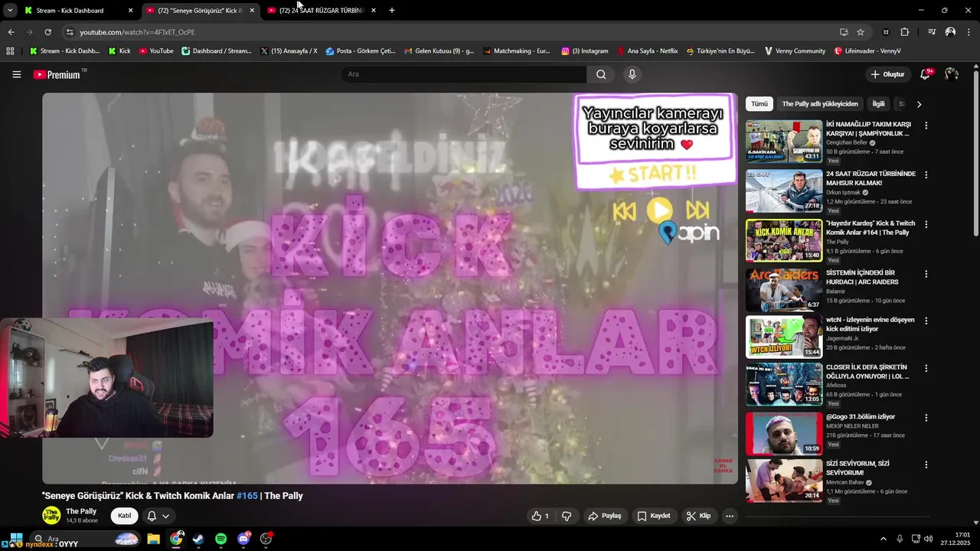Open Instagram bookmark
This screenshot has height=551, width=980.
point(585,51)
